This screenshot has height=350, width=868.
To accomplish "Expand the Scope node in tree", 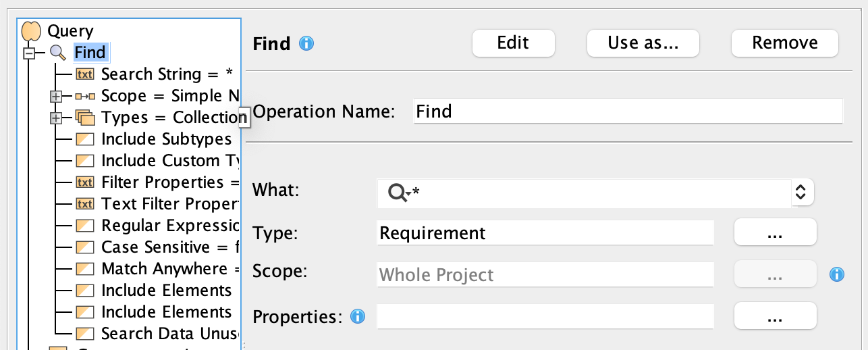I will pyautogui.click(x=57, y=96).
